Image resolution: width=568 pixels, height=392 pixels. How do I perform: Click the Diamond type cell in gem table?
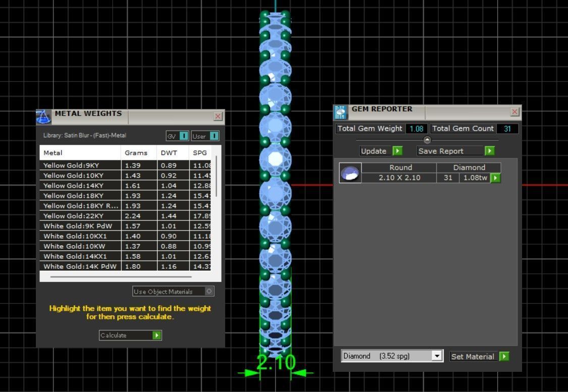click(469, 167)
